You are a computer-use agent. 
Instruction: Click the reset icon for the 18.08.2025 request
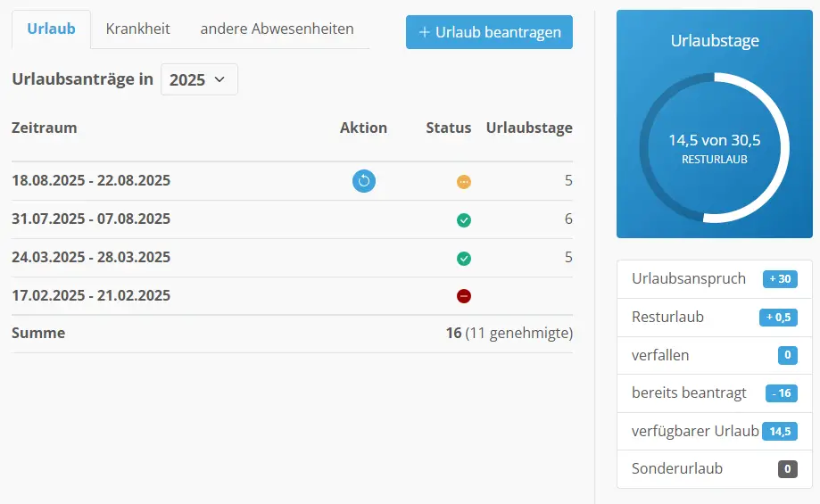pyautogui.click(x=364, y=181)
